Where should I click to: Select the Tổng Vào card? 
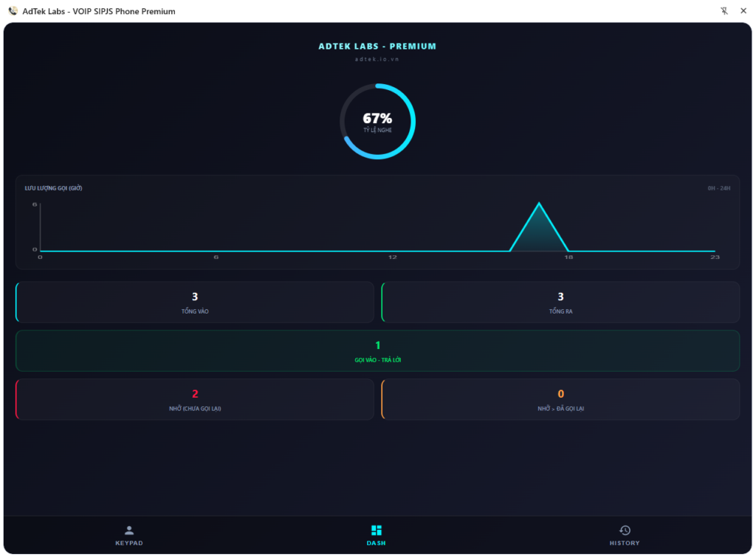click(x=195, y=302)
